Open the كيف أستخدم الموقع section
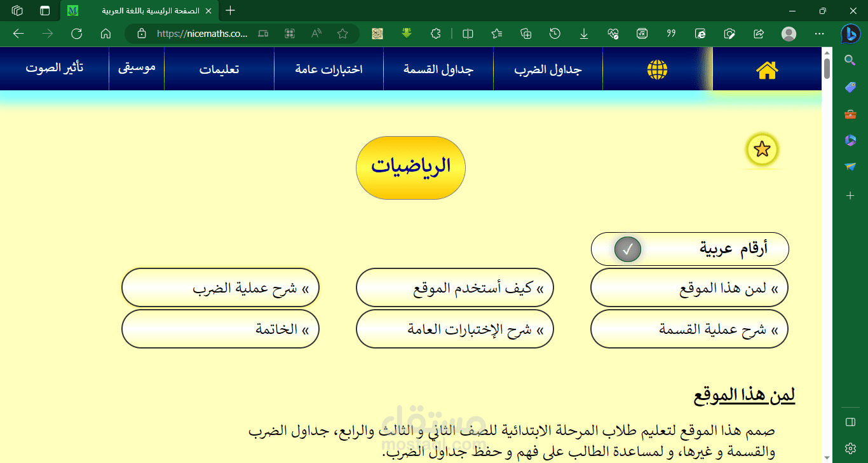 click(455, 288)
